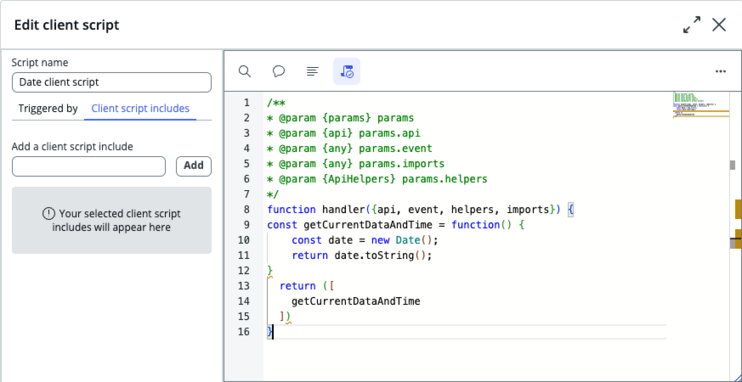The height and width of the screenshot is (382, 742).
Task: Click the '@param {params} params' line
Action: tap(340, 118)
